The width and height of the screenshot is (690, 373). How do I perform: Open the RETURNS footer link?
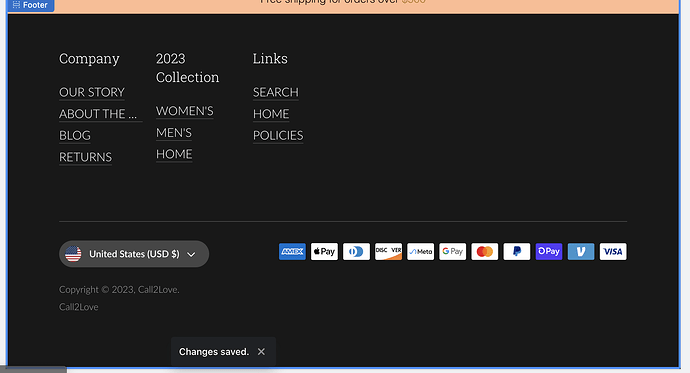tap(85, 157)
